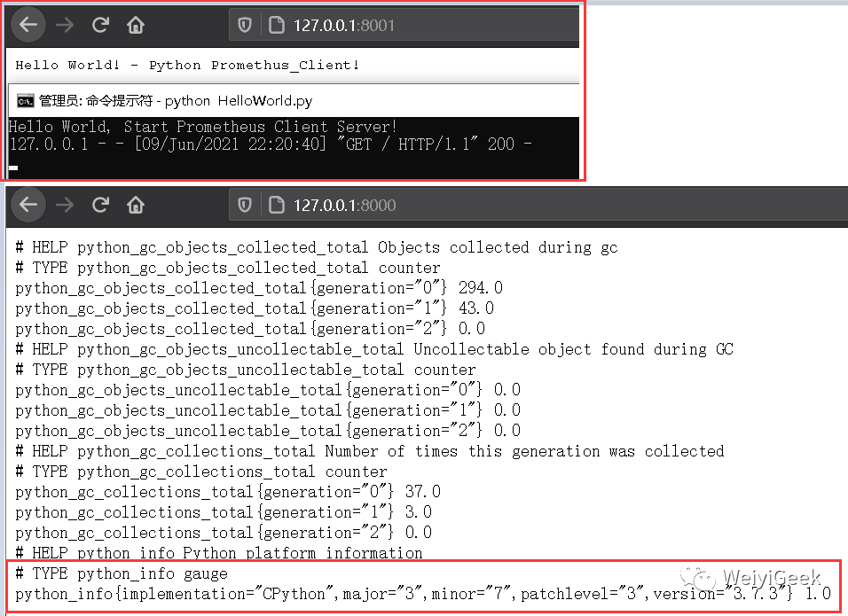The width and height of the screenshot is (848, 616).
Task: Reload the 127.0.0.1:8001 page
Action: [100, 25]
